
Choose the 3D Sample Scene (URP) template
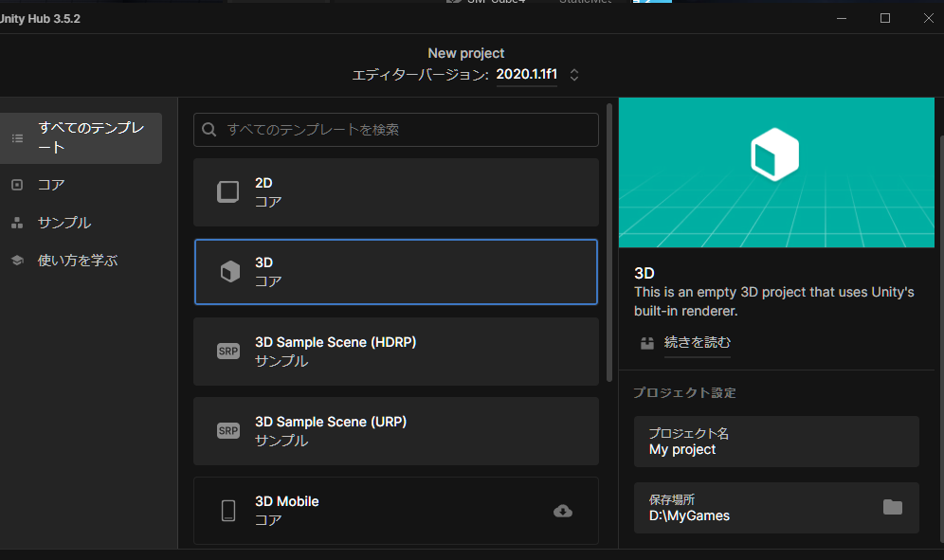pyautogui.click(x=396, y=431)
